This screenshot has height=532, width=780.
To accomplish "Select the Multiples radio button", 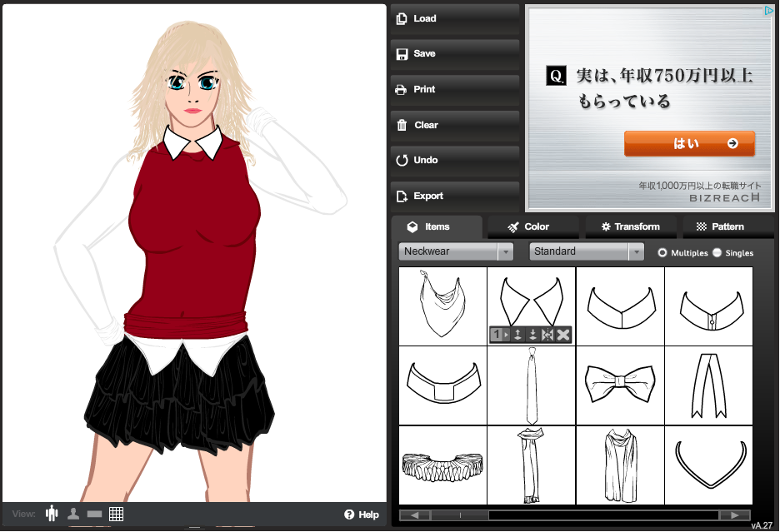I will pyautogui.click(x=662, y=252).
